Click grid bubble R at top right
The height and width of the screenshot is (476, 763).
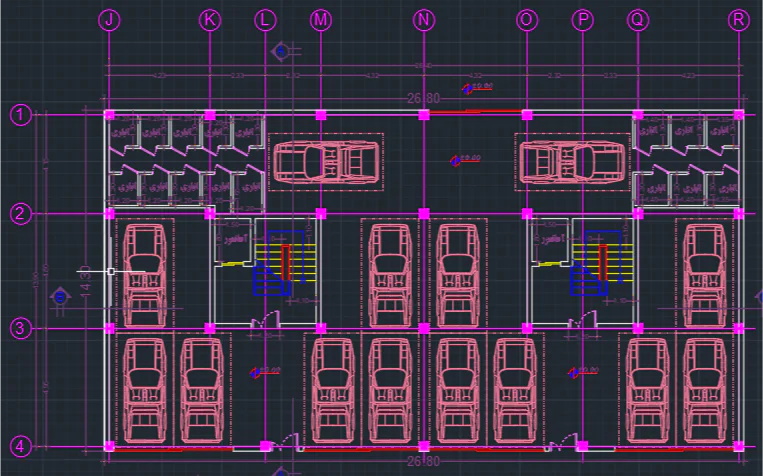point(739,20)
